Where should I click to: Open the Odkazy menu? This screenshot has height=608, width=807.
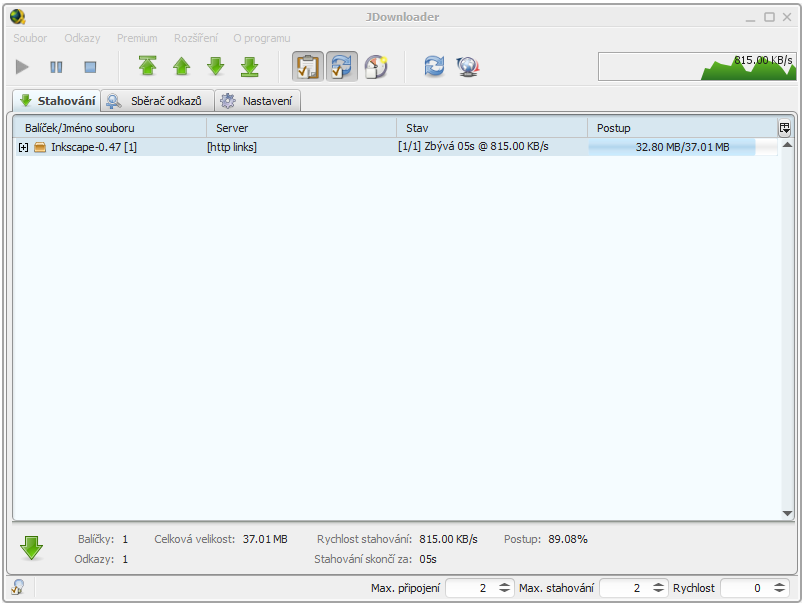pos(82,38)
